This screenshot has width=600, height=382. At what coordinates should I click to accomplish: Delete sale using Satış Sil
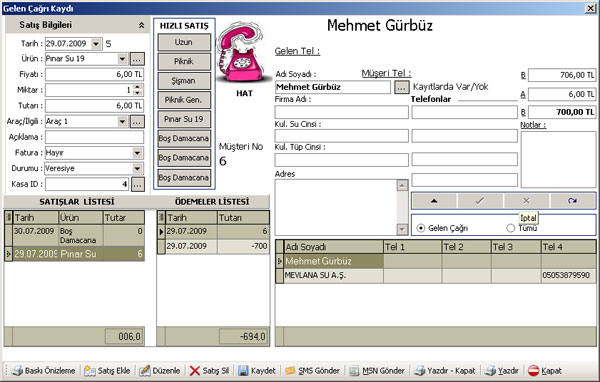pos(209,371)
